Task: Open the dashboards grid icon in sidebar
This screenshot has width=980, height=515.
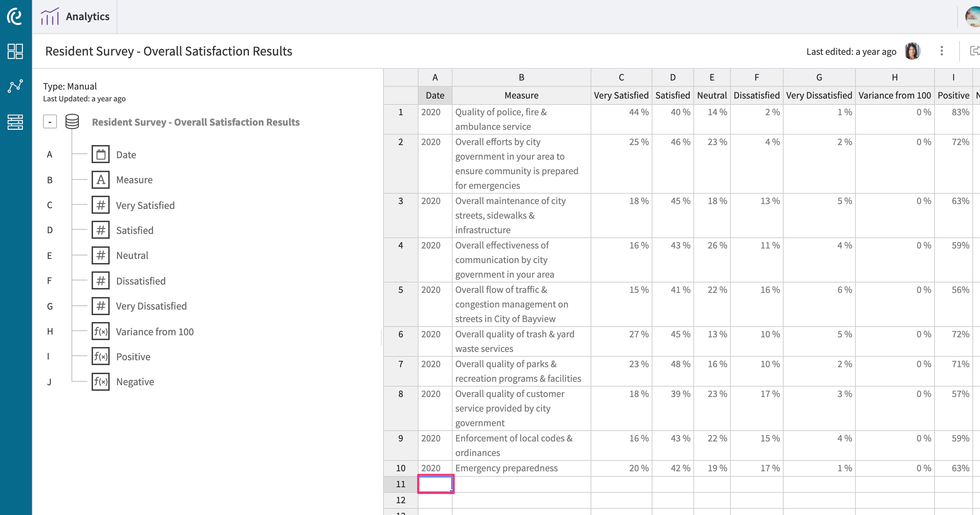Action: [15, 51]
